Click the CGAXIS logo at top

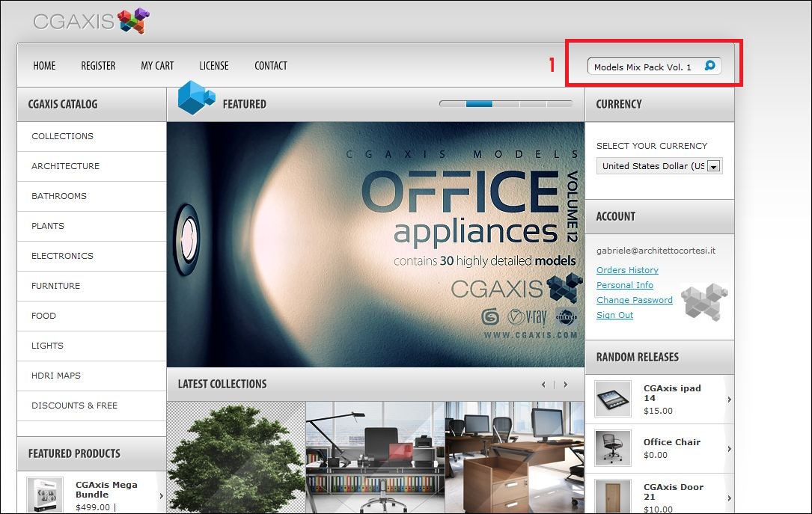pos(91,21)
